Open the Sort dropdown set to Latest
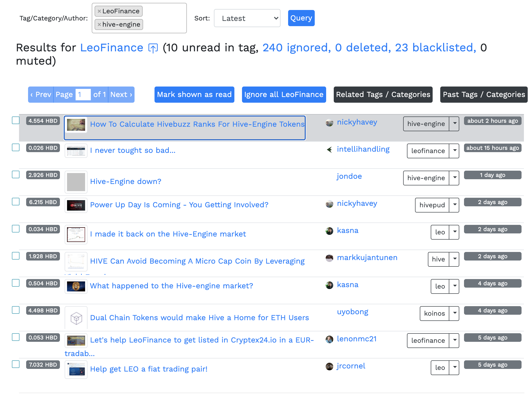Image resolution: width=532 pixels, height=396 pixels. (x=247, y=18)
